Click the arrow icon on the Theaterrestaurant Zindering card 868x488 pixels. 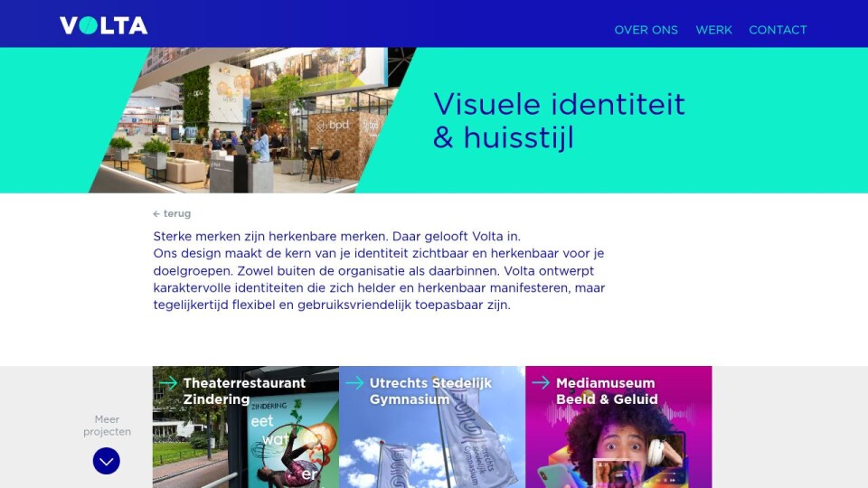168,383
